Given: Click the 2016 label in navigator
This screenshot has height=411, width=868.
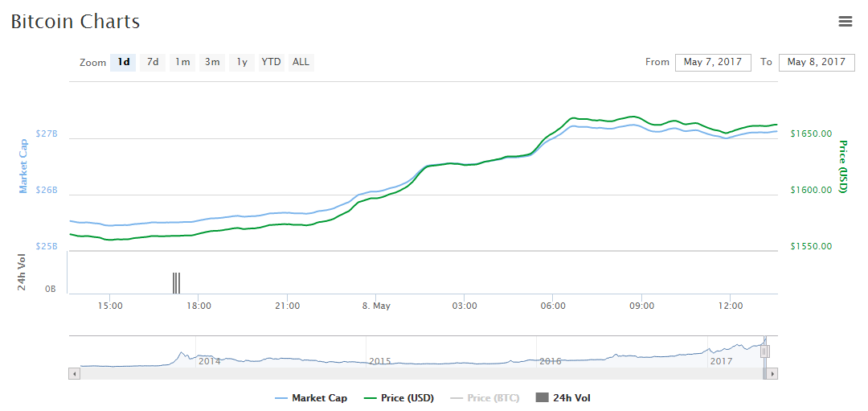Looking at the screenshot, I should 551,361.
